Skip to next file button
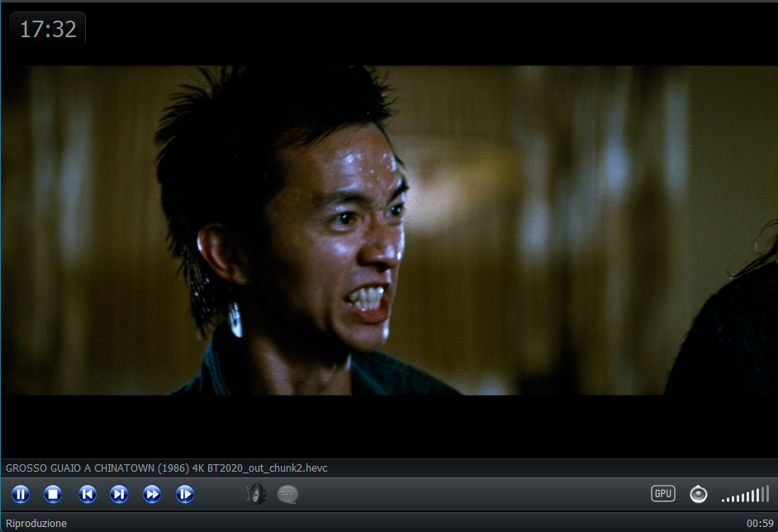The height and width of the screenshot is (532, 778). (119, 494)
